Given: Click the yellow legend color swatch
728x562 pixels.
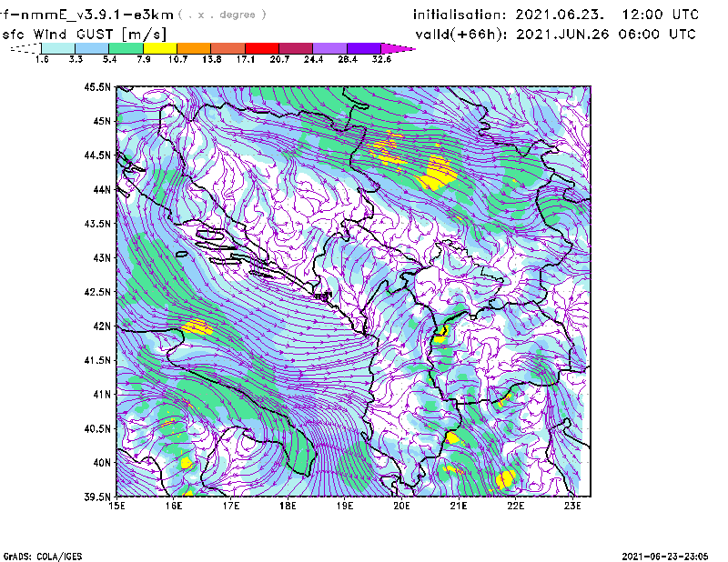Looking at the screenshot, I should click(x=160, y=48).
